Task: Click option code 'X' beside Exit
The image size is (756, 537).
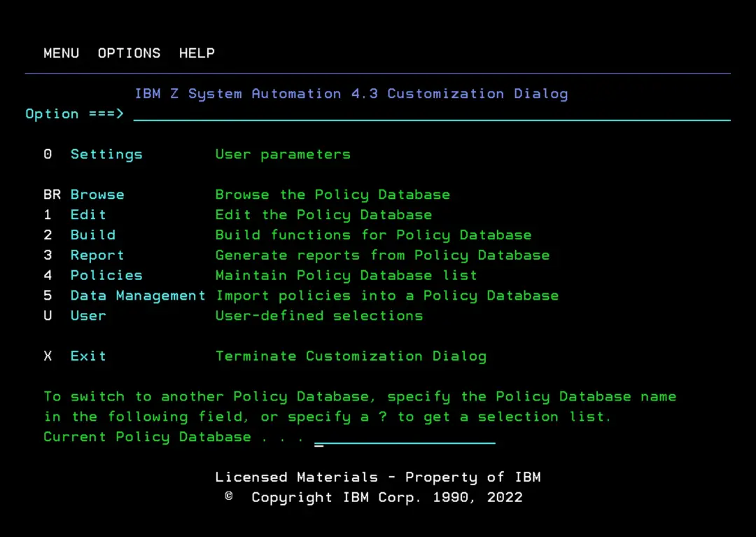Action: (48, 356)
